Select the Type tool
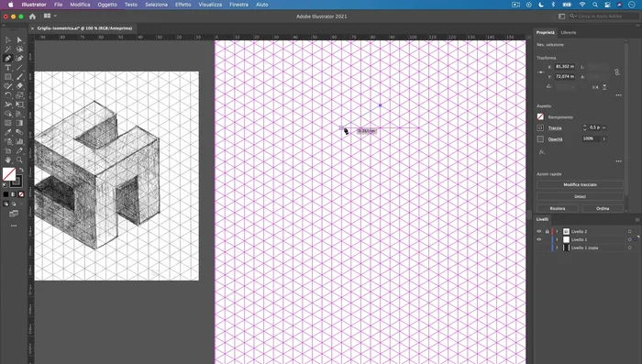The image size is (642, 364). click(7, 68)
